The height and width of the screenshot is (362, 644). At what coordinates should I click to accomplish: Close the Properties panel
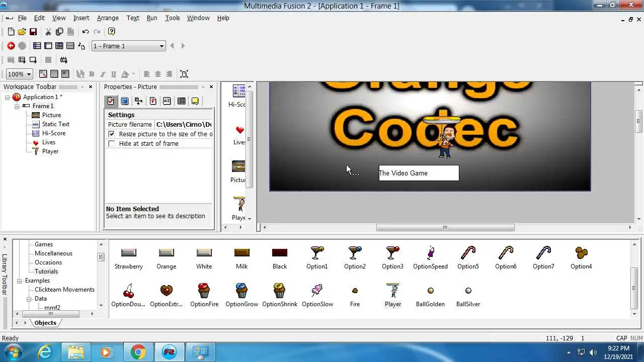211,87
